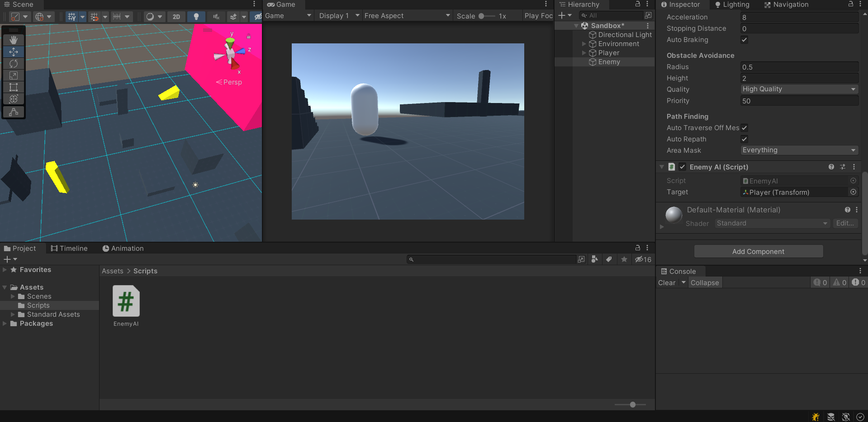868x422 pixels.
Task: Collapse the Sandbox scene in Hierarchy
Action: coord(576,26)
